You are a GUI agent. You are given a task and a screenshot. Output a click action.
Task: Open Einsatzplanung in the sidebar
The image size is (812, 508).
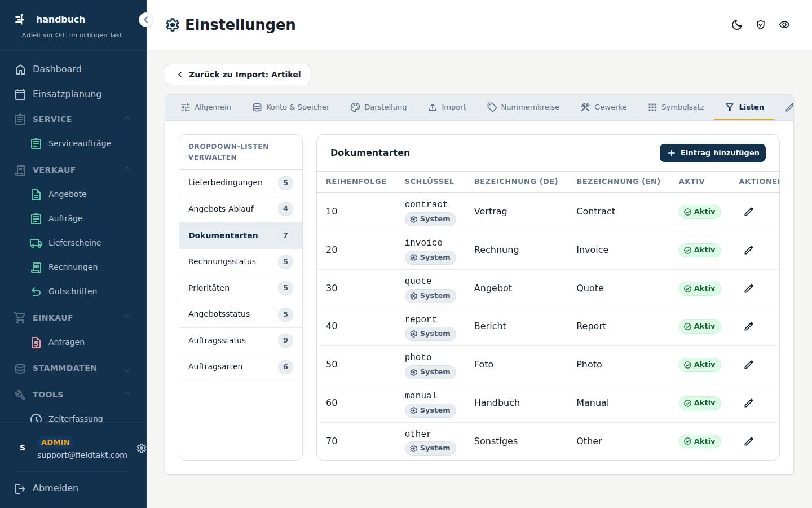pyautogui.click(x=73, y=94)
